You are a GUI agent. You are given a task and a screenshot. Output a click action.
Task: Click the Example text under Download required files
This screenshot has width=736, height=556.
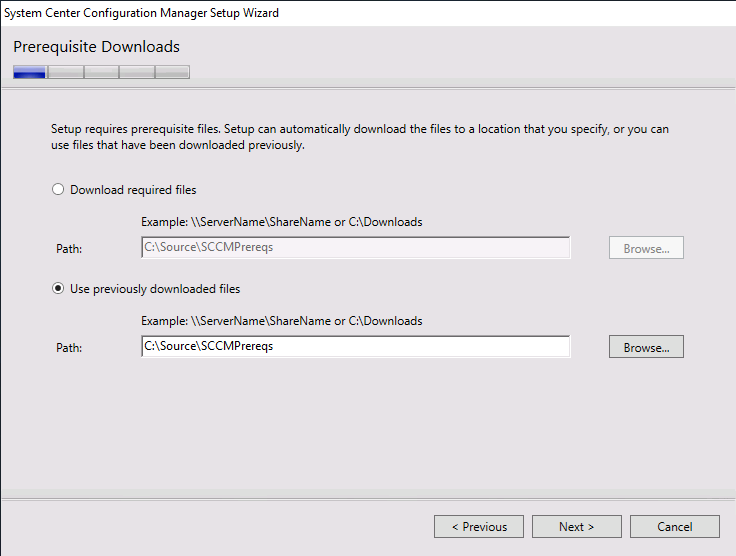pos(282,222)
